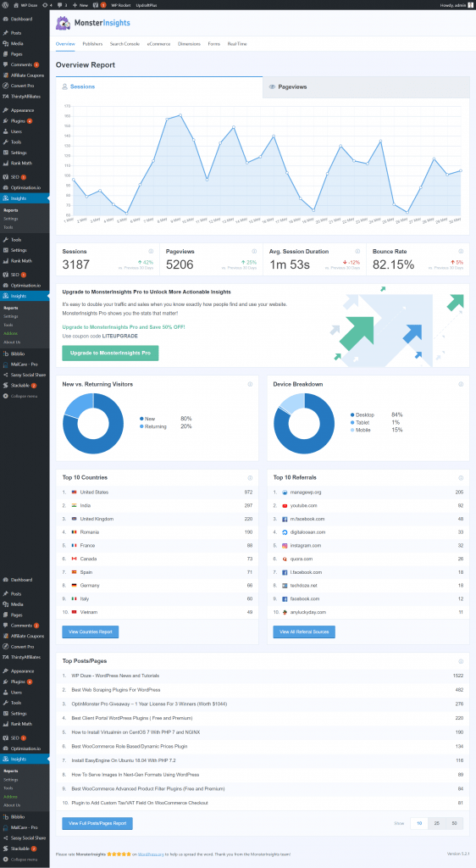Click the View Full Posts/Pages Report button
The height and width of the screenshot is (868, 476).
coord(97,823)
